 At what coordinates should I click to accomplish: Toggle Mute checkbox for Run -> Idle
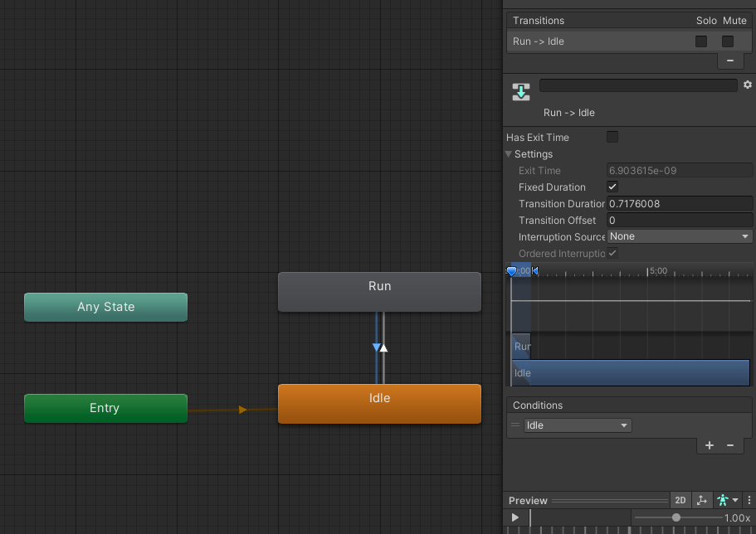point(728,41)
